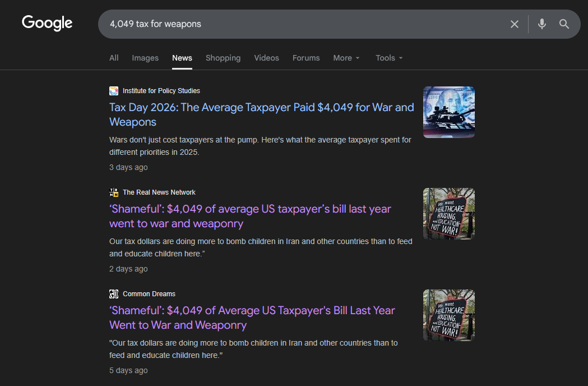
Task: Click snippet 'Wars don't just cost taxpayers at the pump'
Action: click(260, 146)
